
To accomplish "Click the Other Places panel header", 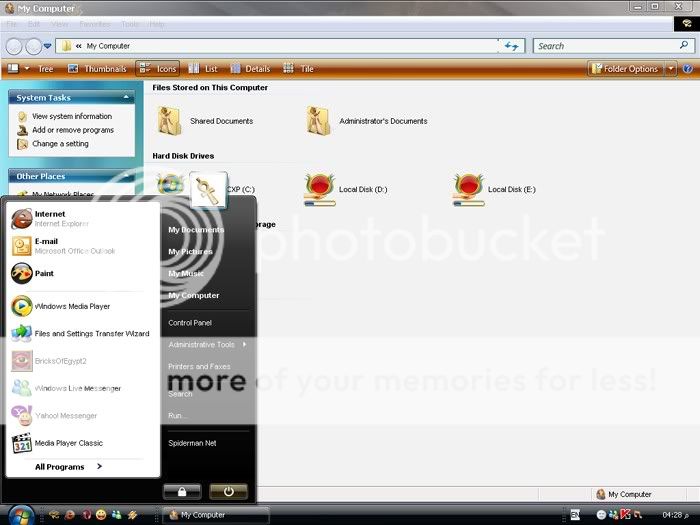I will (x=71, y=176).
